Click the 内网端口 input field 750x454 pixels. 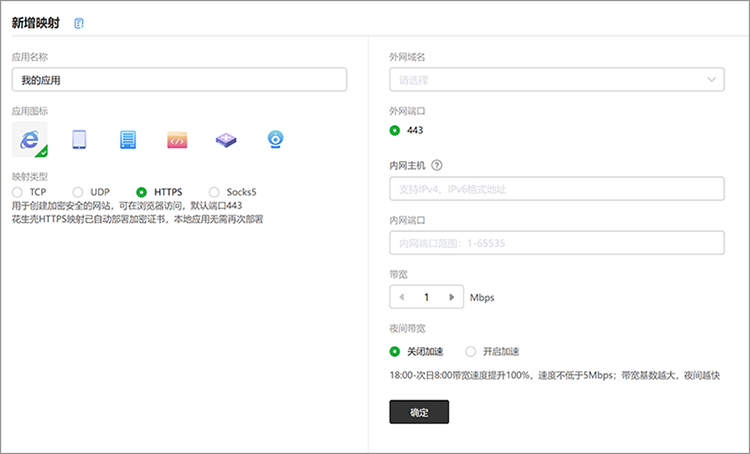pyautogui.click(x=556, y=243)
